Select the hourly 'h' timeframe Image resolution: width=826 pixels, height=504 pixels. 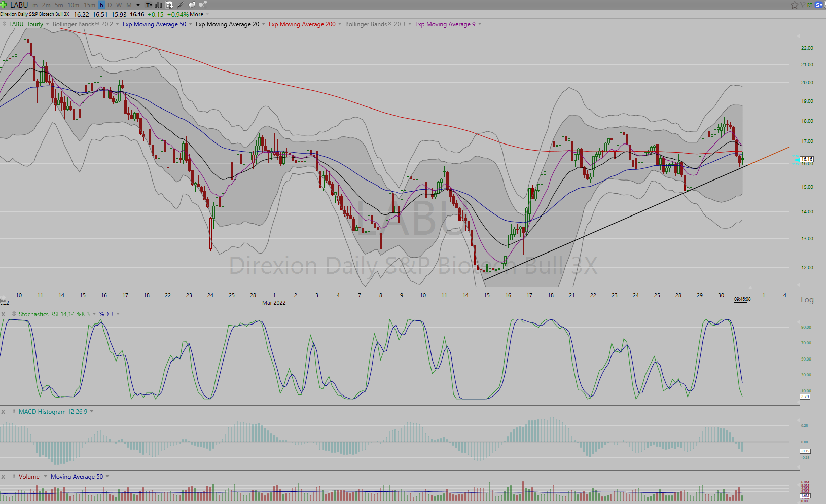[x=101, y=5]
